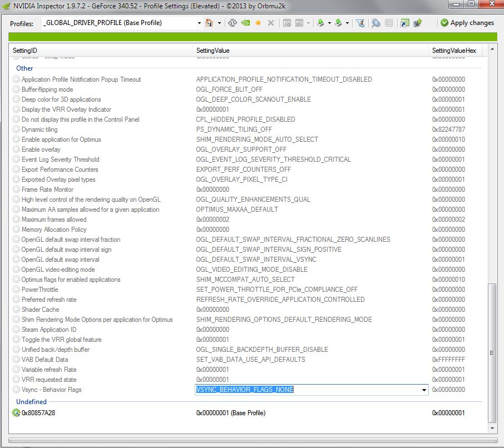The height and width of the screenshot is (448, 504).
Task: Click the import profiles down-arrow icon
Action: (338, 23)
